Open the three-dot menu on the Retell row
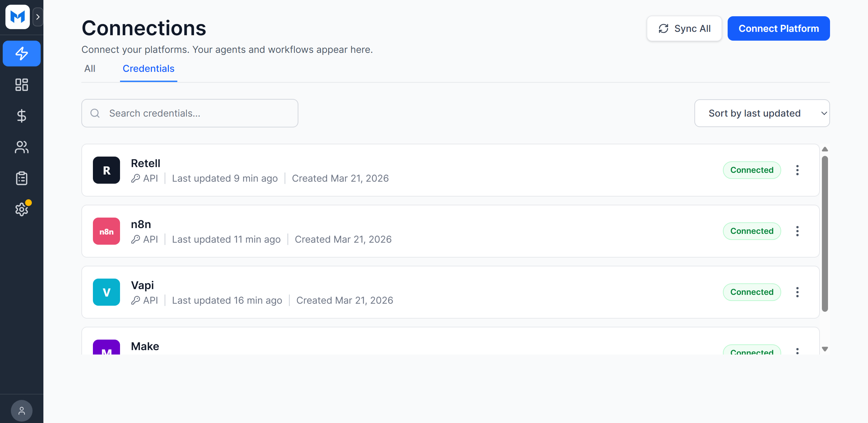 click(x=797, y=170)
